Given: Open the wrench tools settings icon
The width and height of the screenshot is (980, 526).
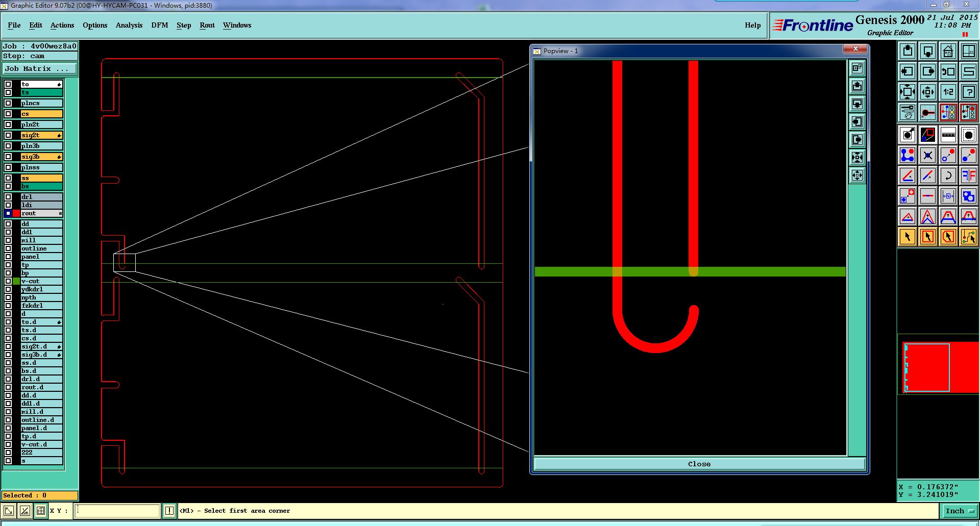Looking at the screenshot, I should (908, 112).
